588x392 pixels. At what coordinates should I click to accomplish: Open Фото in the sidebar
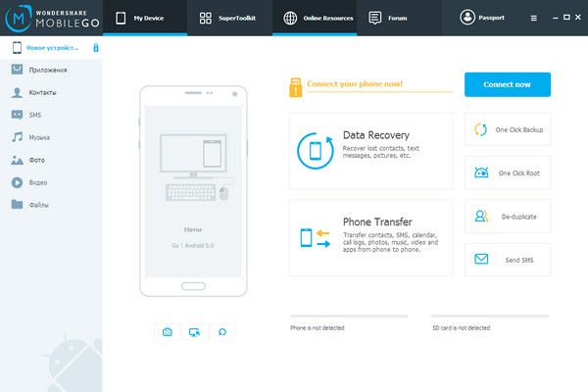click(x=51, y=160)
